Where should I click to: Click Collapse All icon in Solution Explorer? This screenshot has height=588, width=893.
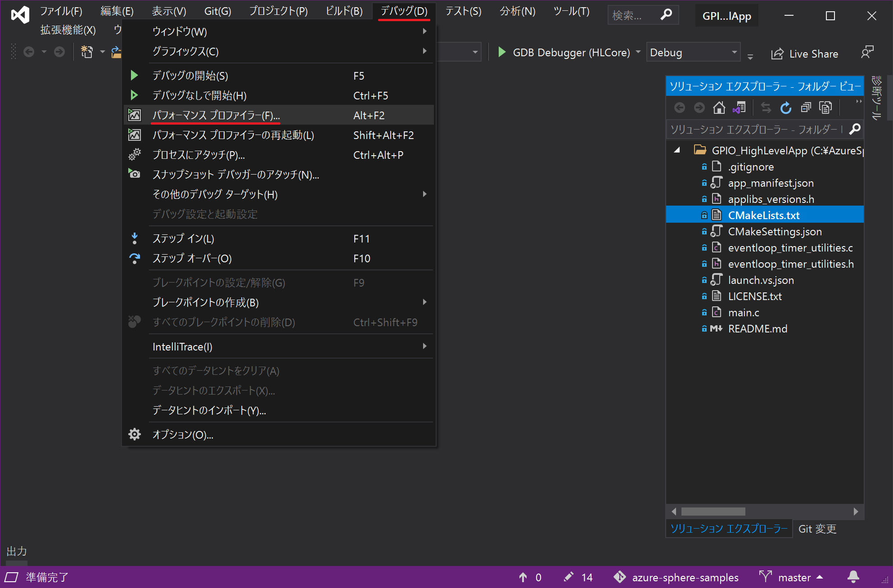(806, 108)
